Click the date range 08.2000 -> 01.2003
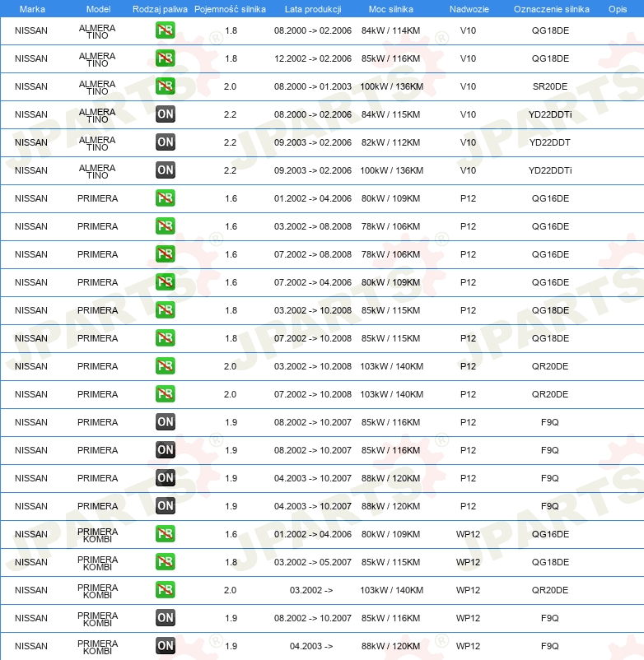 pyautogui.click(x=312, y=86)
